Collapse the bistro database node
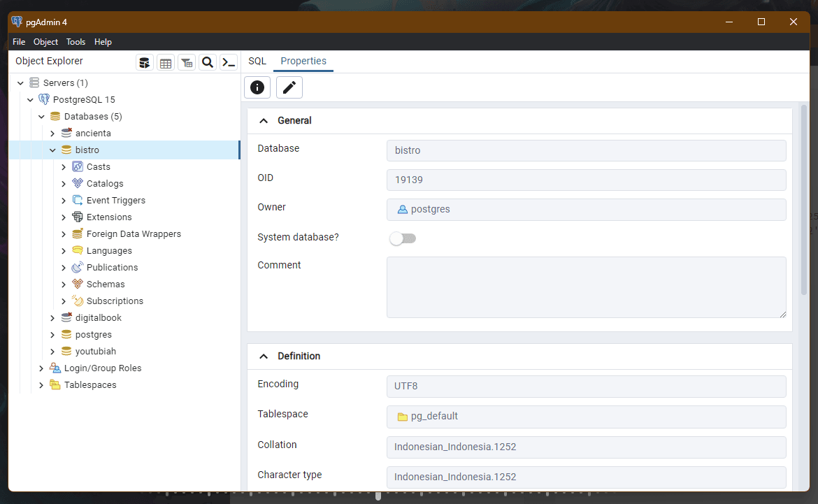This screenshot has width=818, height=504. pos(52,150)
